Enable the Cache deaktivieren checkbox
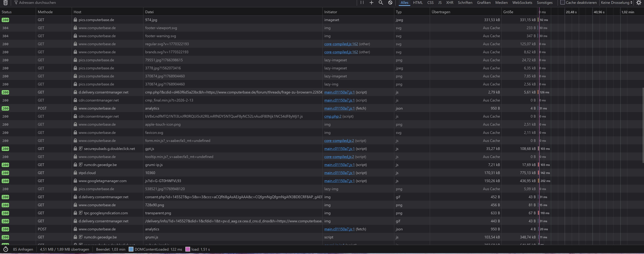Image resolution: width=644 pixels, height=254 pixels. (562, 3)
